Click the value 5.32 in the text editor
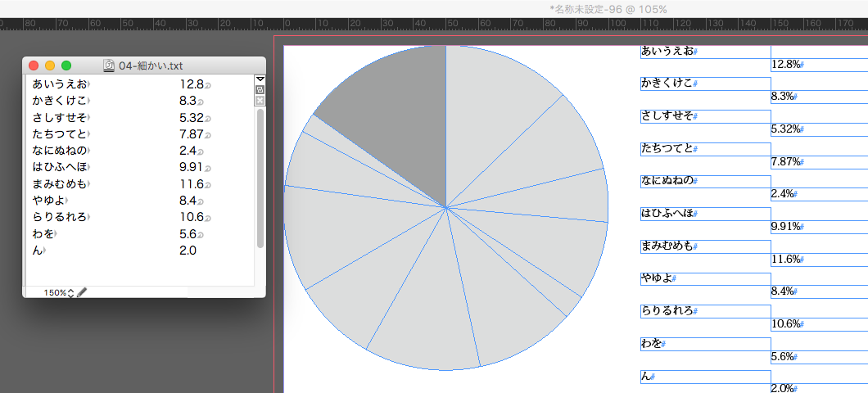The height and width of the screenshot is (393, 868). 190,117
